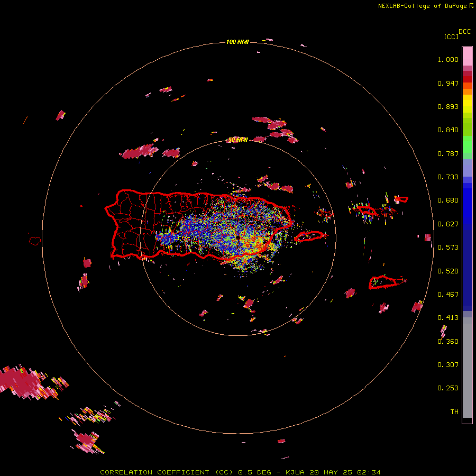The height and width of the screenshot is (476, 476).
Task: Click the 0.947 colorbar value
Action: tap(448, 83)
